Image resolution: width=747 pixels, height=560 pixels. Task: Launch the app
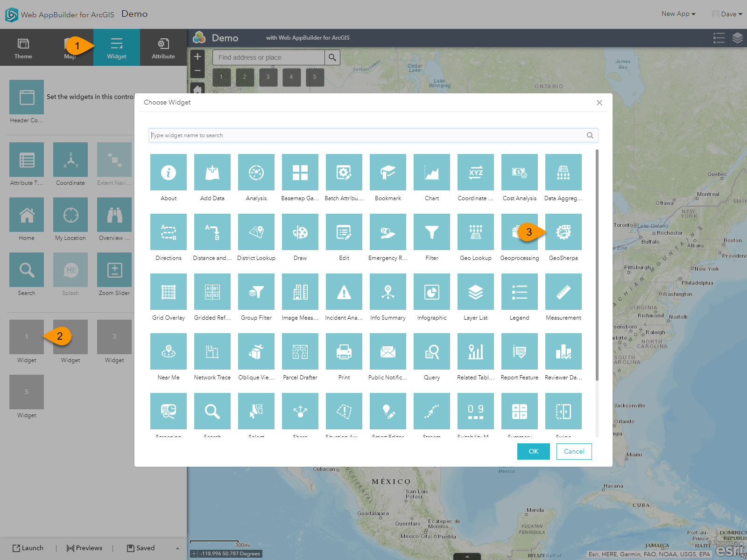(28, 548)
